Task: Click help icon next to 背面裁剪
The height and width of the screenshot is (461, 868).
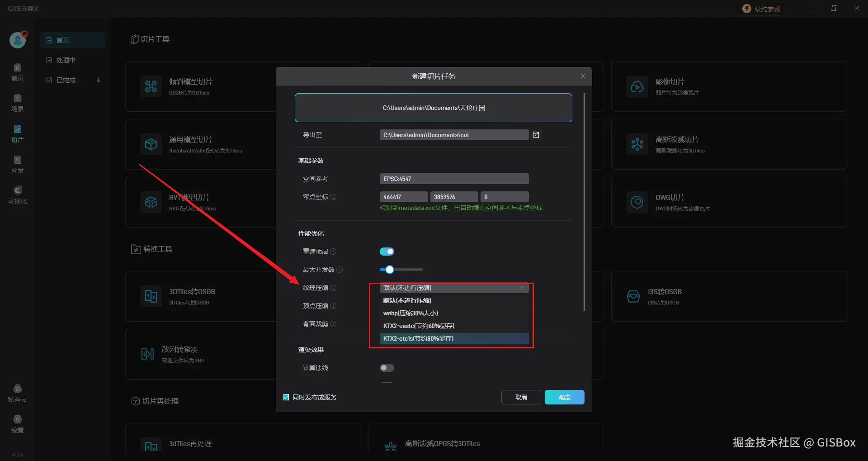Action: tap(333, 324)
